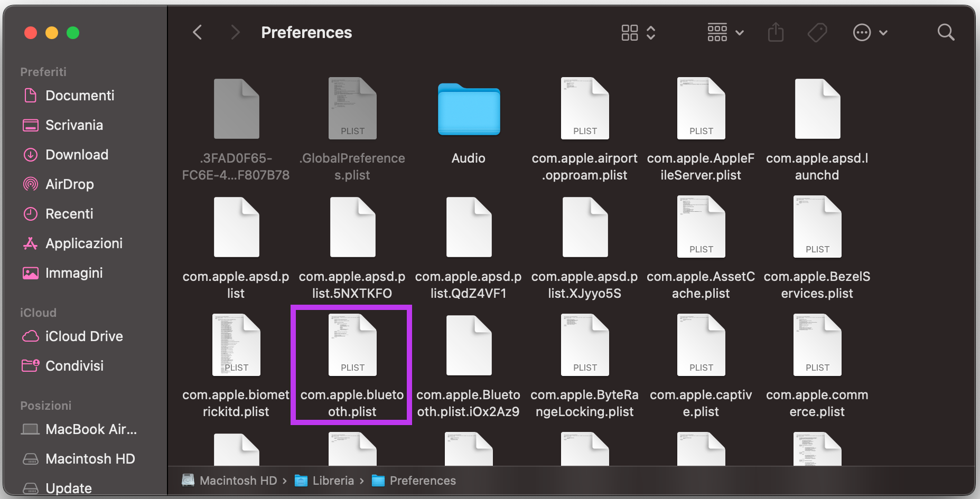Navigate back with the left arrow

coord(197,32)
